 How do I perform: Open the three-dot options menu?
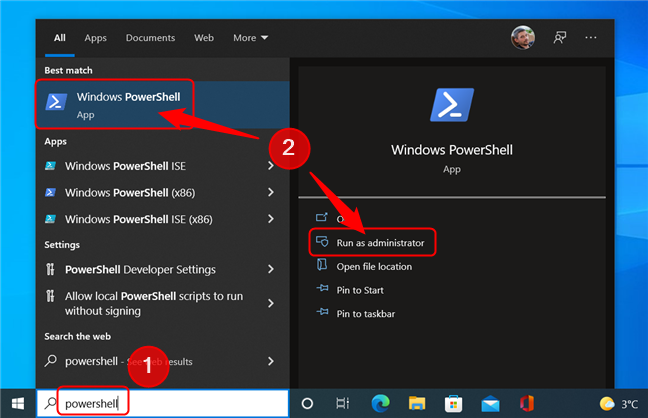(591, 38)
